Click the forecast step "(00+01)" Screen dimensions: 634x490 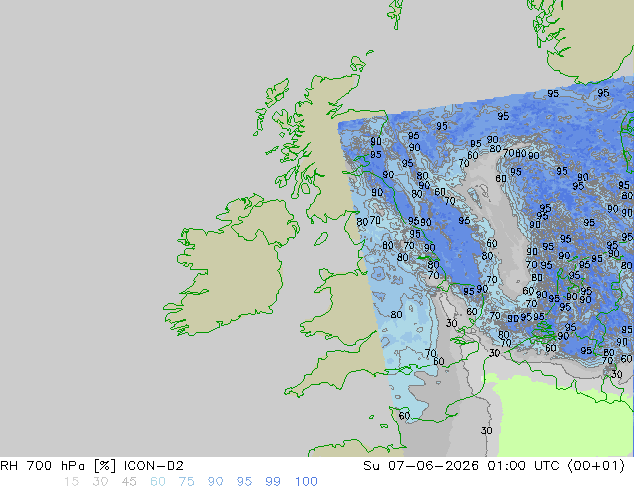(596, 466)
